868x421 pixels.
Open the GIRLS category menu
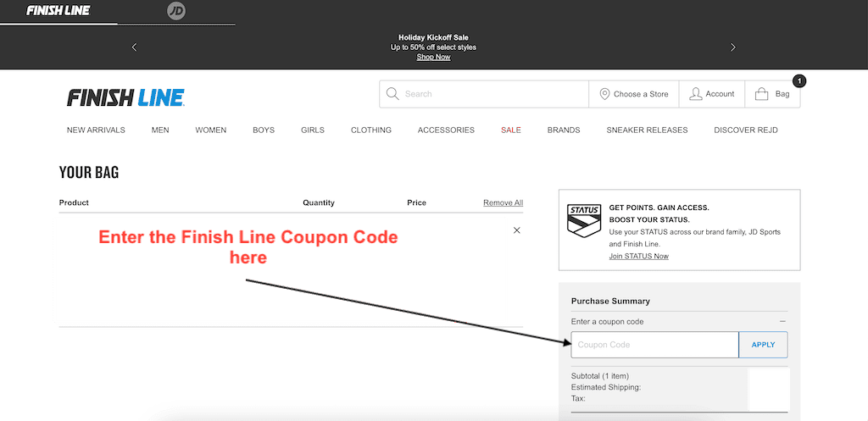[x=313, y=130]
